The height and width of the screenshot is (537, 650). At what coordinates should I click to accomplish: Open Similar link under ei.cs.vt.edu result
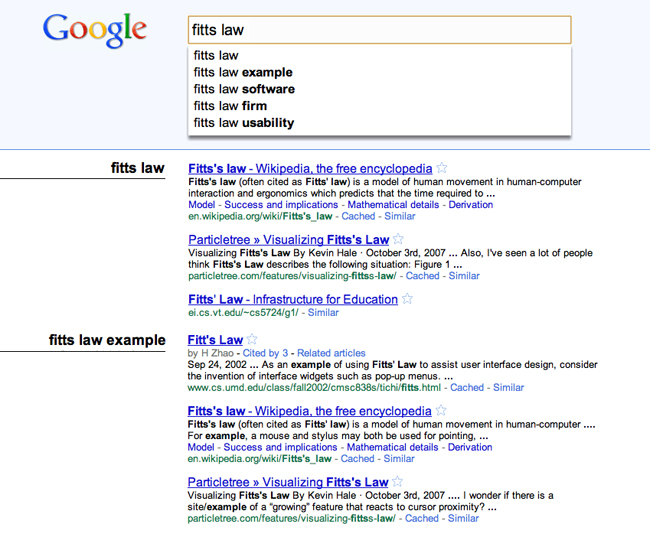pyautogui.click(x=323, y=313)
